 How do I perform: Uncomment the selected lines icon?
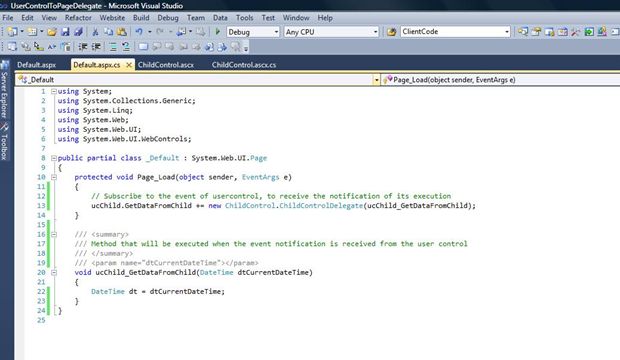(x=126, y=47)
